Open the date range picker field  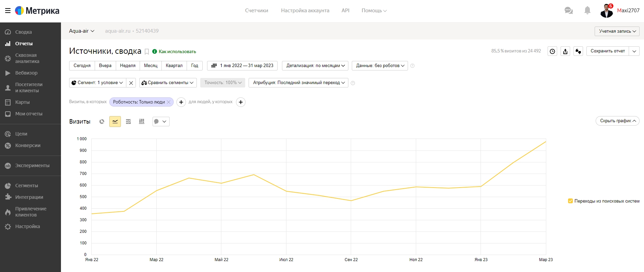(242, 66)
